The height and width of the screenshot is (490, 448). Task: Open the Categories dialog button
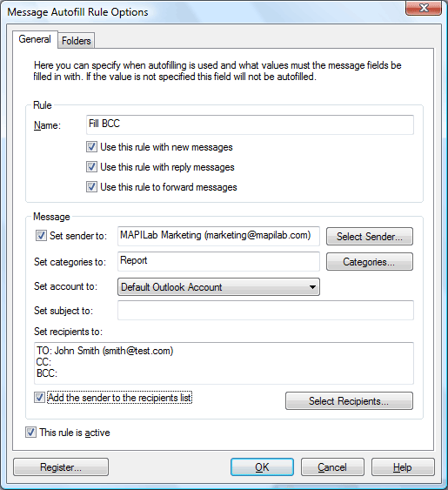click(x=369, y=262)
